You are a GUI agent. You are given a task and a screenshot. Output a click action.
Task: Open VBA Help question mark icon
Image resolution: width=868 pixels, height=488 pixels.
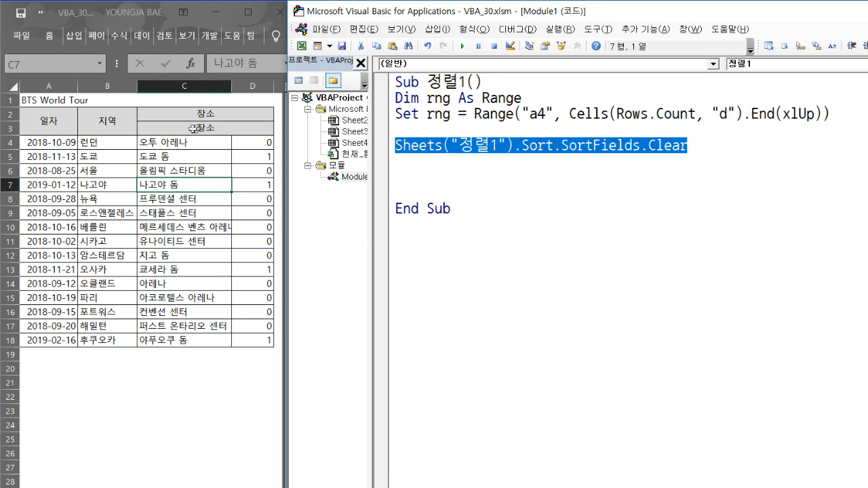pyautogui.click(x=596, y=46)
